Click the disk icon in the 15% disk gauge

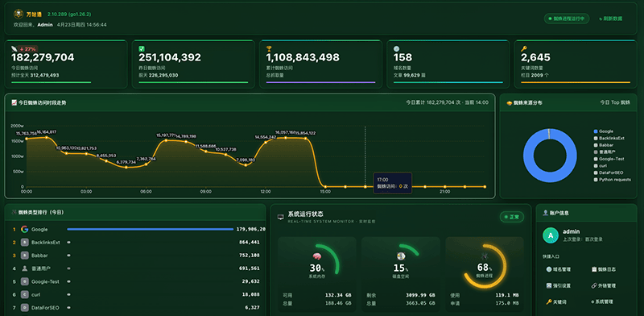coord(401,256)
